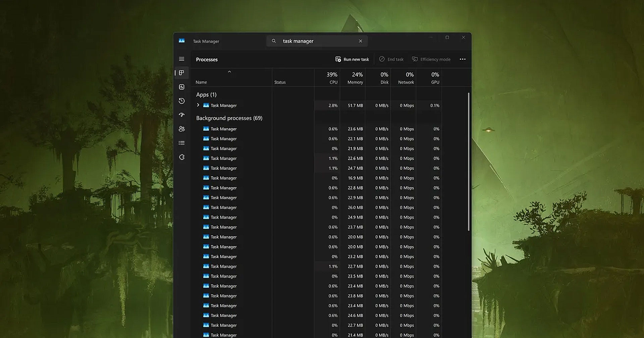Open the three-dot more options menu
The image size is (644, 338).
[462, 59]
